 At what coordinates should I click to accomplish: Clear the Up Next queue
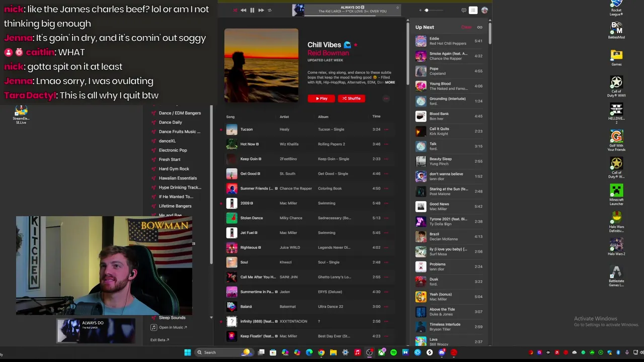[x=466, y=27]
